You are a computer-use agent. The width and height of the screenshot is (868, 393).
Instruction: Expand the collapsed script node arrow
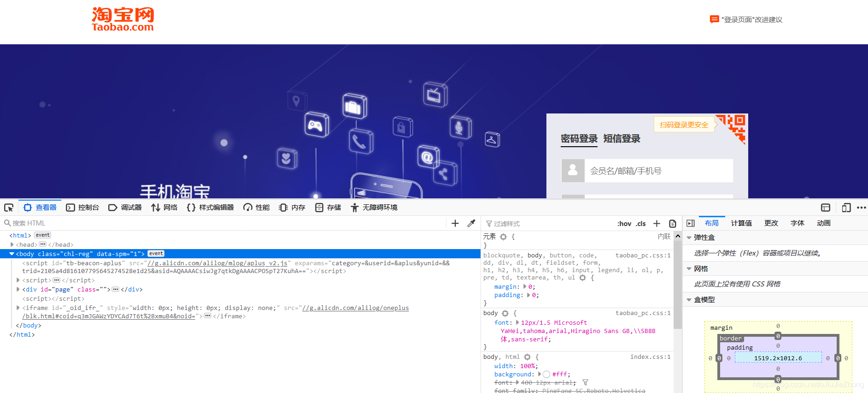pyautogui.click(x=18, y=280)
